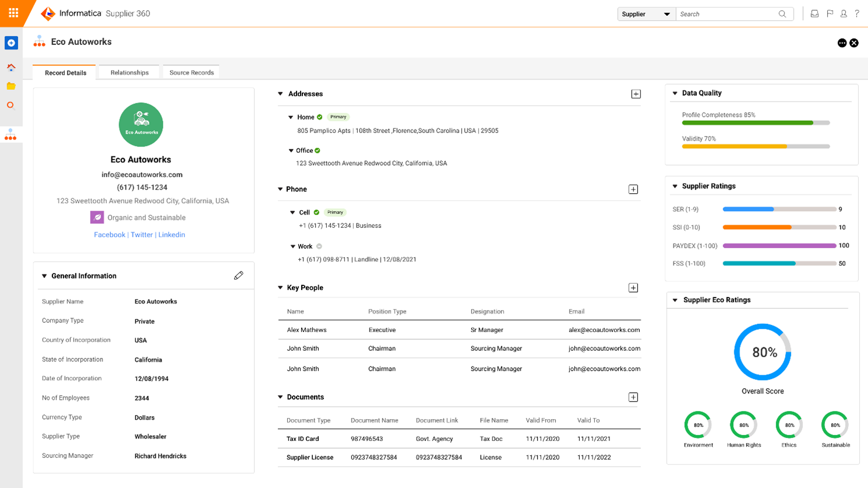Open the inbox icon in top bar
Viewport: 868px width, 488px height.
[x=814, y=13]
